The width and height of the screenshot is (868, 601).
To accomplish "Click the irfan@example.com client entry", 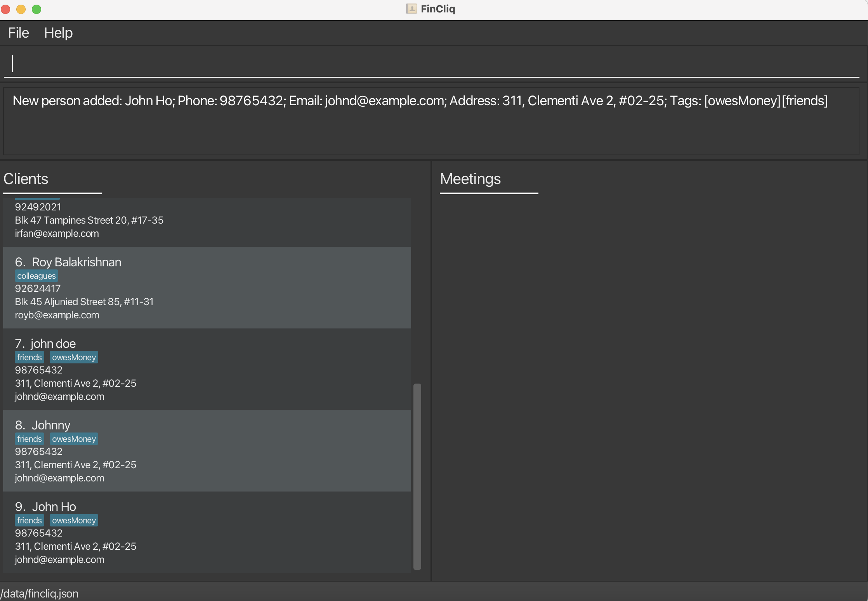I will click(57, 234).
